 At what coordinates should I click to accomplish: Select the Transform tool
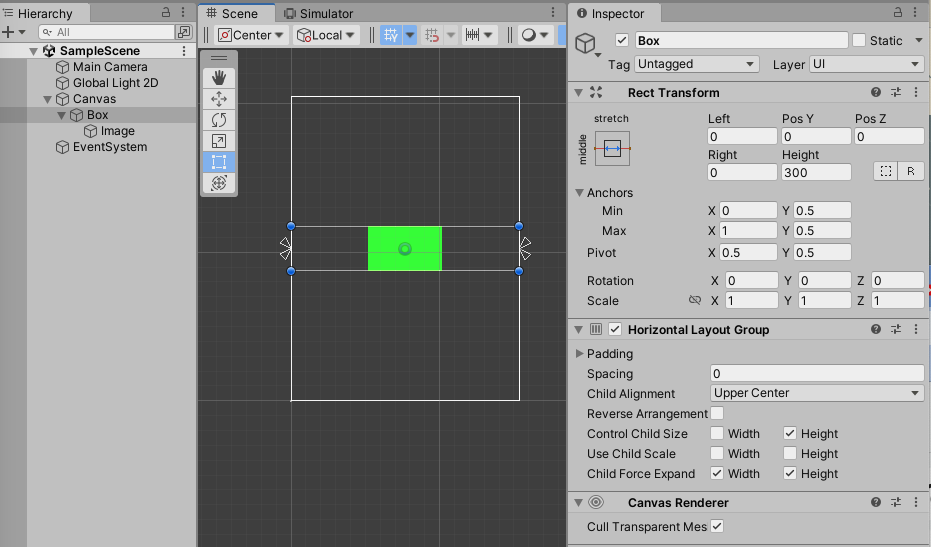218,183
